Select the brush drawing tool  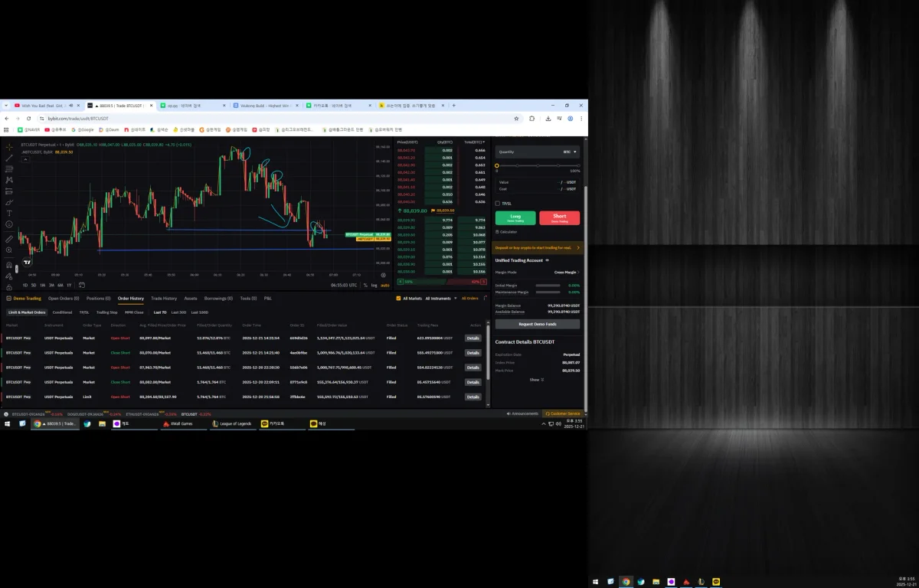9,202
